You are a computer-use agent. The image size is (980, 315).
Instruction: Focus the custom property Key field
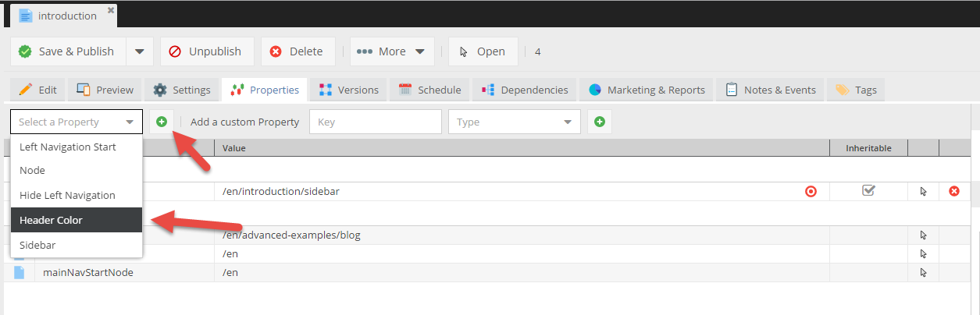coord(375,122)
